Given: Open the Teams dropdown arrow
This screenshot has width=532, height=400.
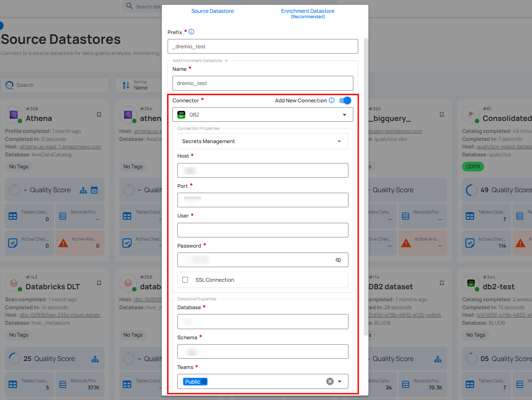Looking at the screenshot, I should (x=340, y=381).
